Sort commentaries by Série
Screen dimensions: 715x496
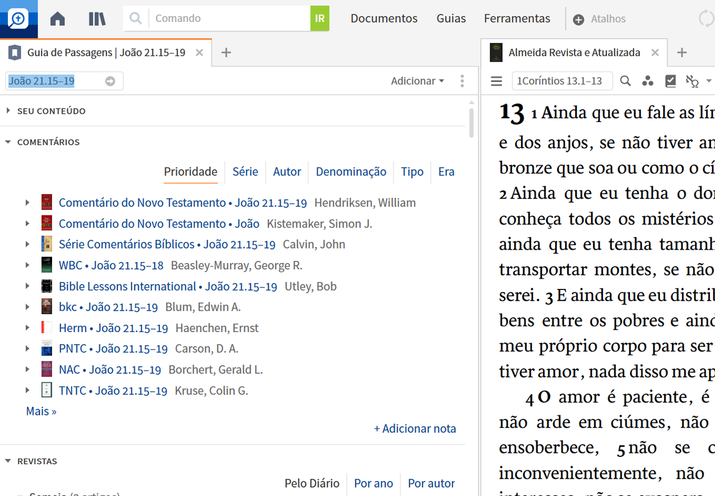[x=245, y=172]
